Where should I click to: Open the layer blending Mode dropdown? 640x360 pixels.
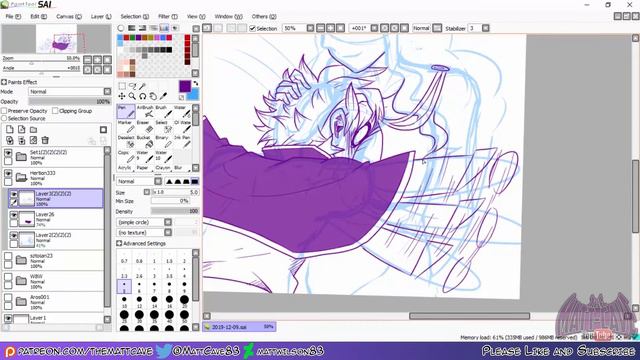tap(69, 92)
